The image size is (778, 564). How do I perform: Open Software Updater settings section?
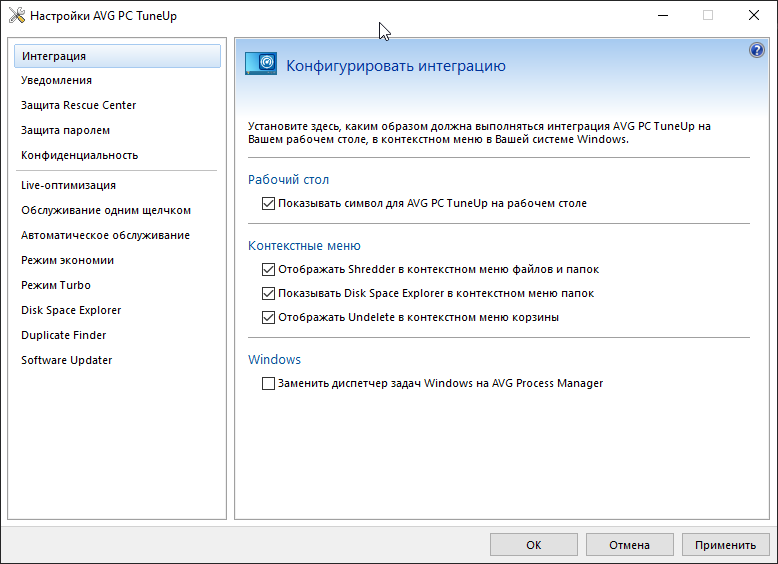click(66, 360)
